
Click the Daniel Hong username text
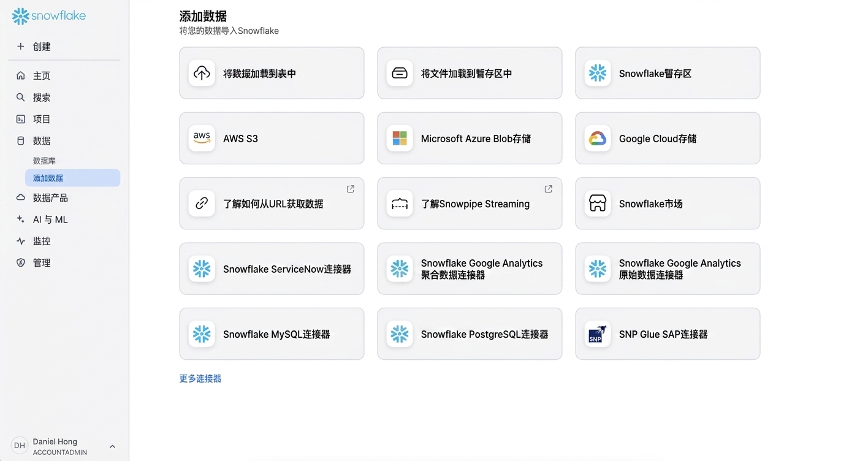point(55,441)
